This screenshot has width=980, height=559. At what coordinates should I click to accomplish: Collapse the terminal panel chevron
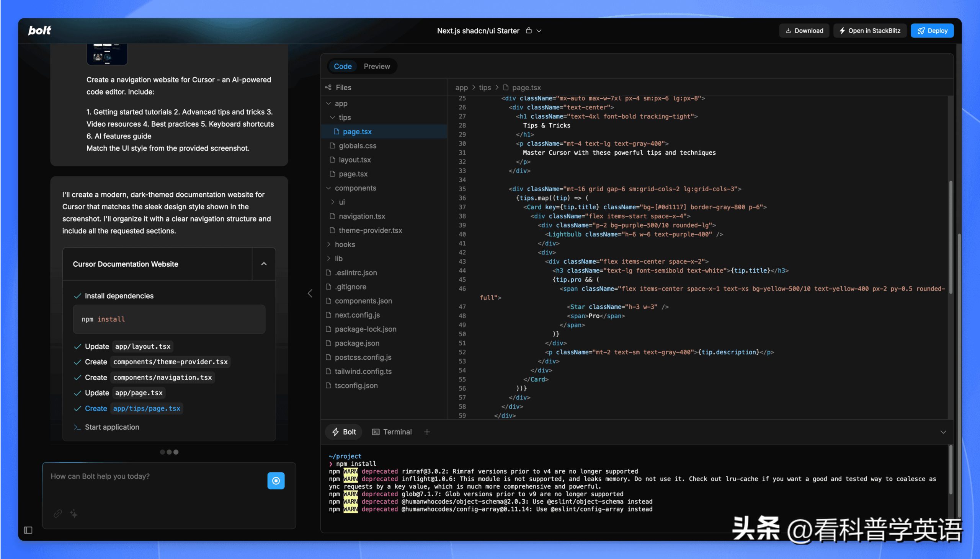(x=943, y=432)
